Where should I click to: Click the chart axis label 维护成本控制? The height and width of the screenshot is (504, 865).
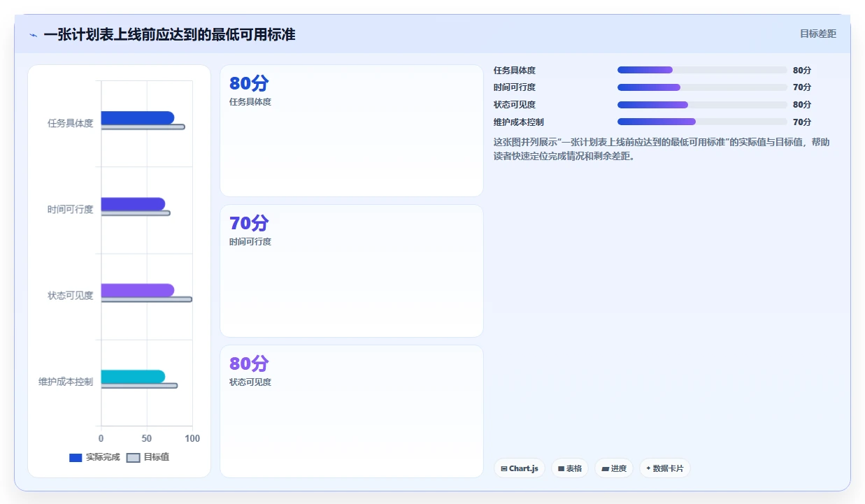coord(66,382)
